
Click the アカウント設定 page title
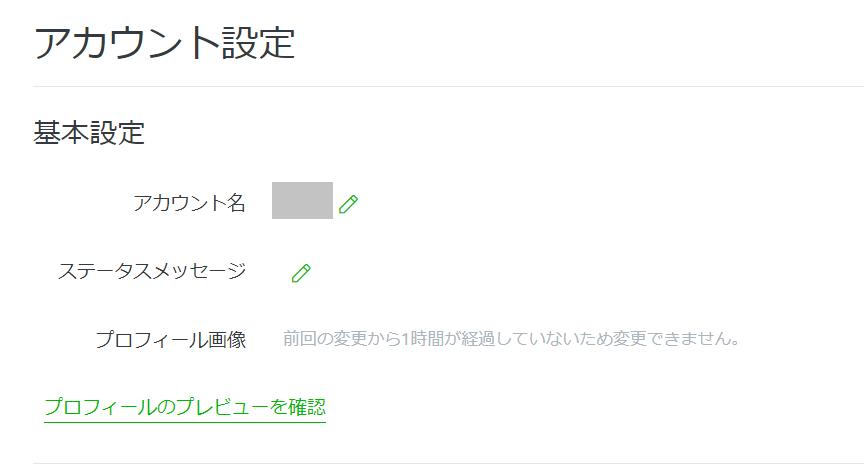coord(165,44)
